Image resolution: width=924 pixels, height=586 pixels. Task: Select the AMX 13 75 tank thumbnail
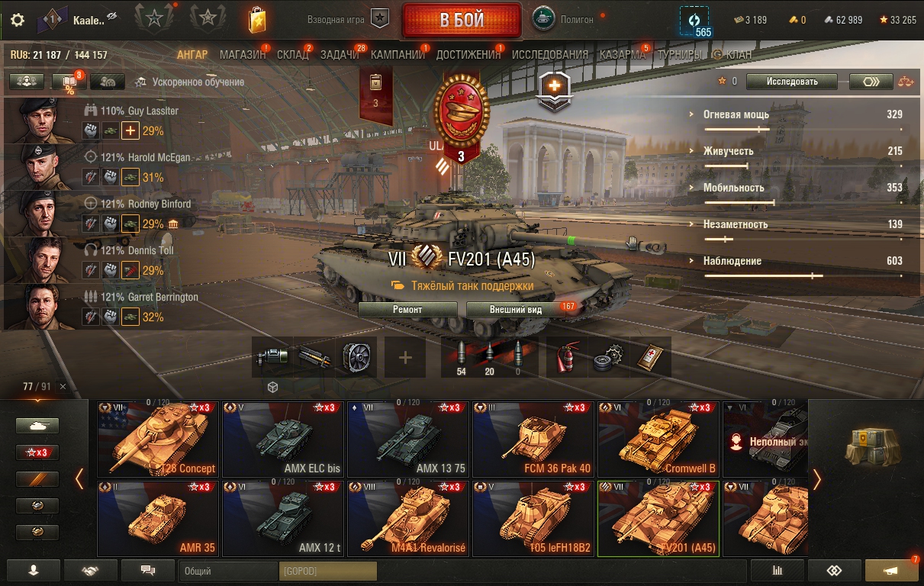pyautogui.click(x=407, y=439)
